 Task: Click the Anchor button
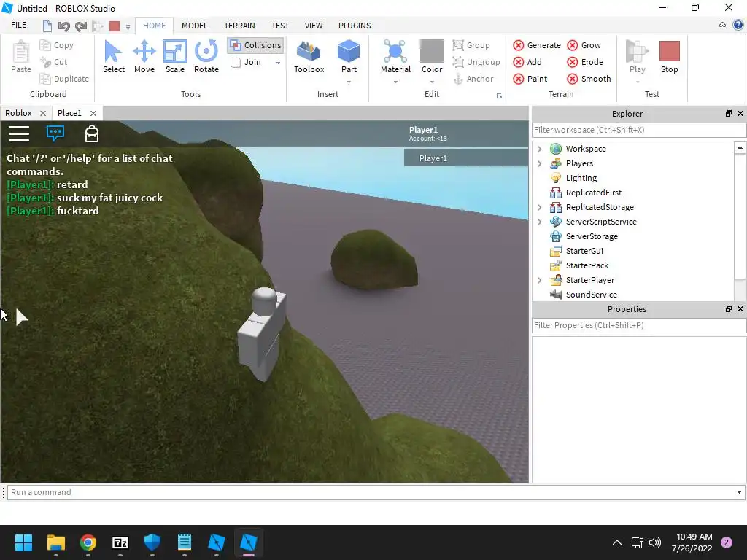tap(473, 79)
